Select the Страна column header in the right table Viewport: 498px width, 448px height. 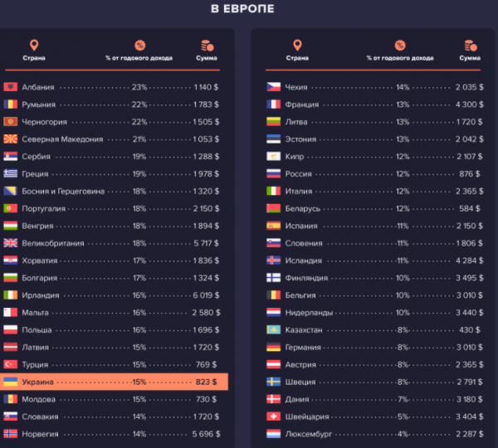pyautogui.click(x=297, y=59)
